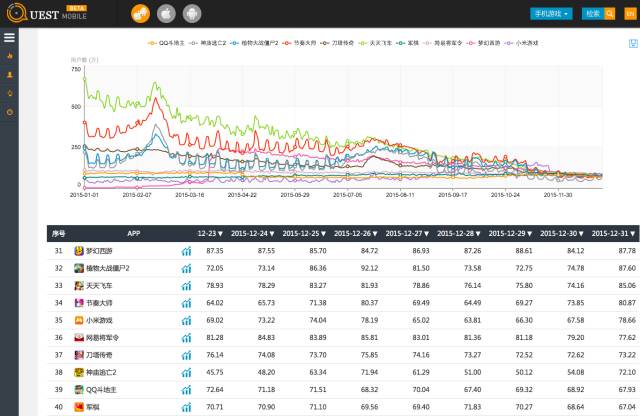Select the 80.87 cell in 节奏大师 row

point(627,303)
